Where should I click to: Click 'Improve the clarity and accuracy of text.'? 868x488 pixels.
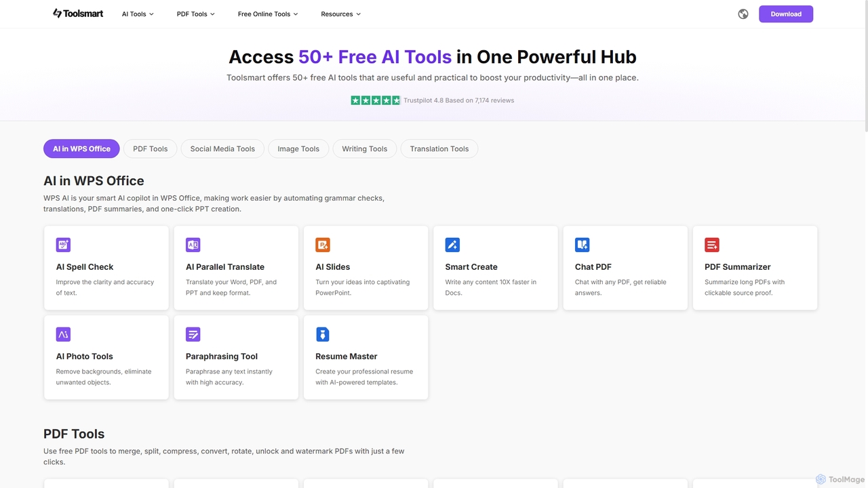pyautogui.click(x=105, y=287)
